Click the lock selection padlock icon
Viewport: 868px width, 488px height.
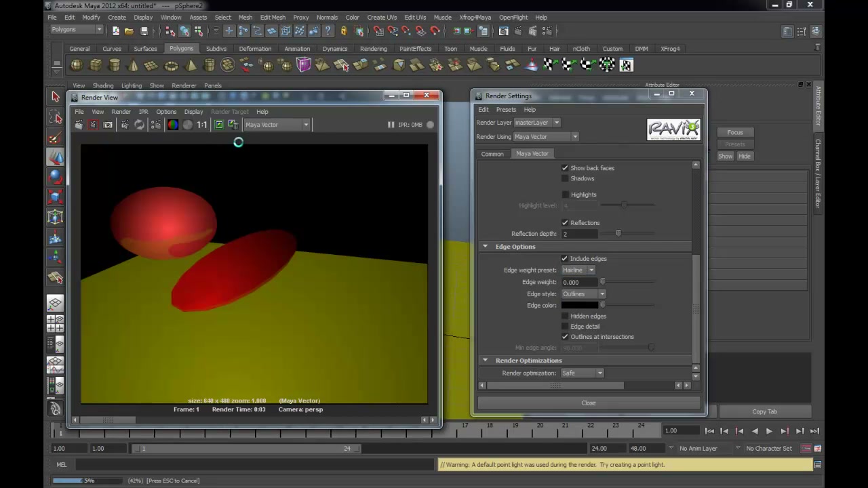(x=344, y=30)
